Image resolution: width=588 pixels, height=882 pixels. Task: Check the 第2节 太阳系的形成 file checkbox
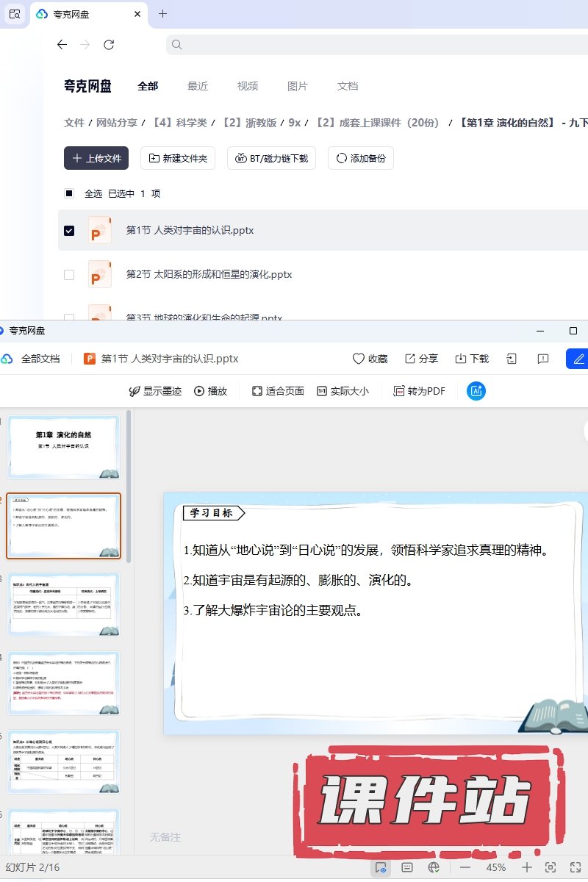(69, 275)
